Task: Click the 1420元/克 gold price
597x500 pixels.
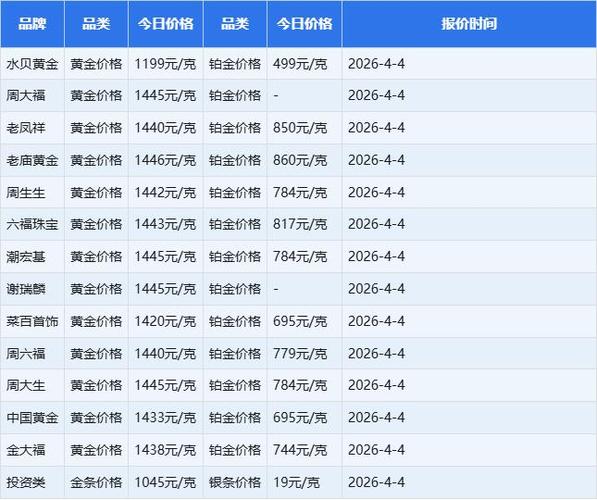Action: point(165,321)
